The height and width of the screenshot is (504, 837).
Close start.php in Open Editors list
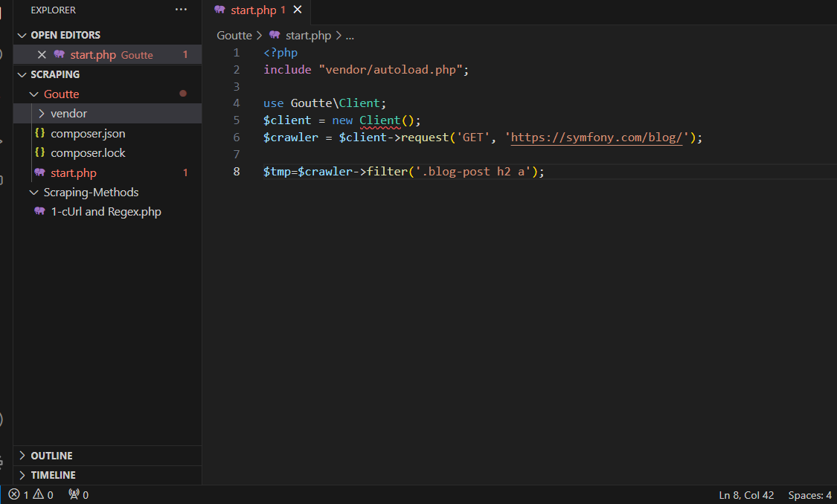(42, 55)
